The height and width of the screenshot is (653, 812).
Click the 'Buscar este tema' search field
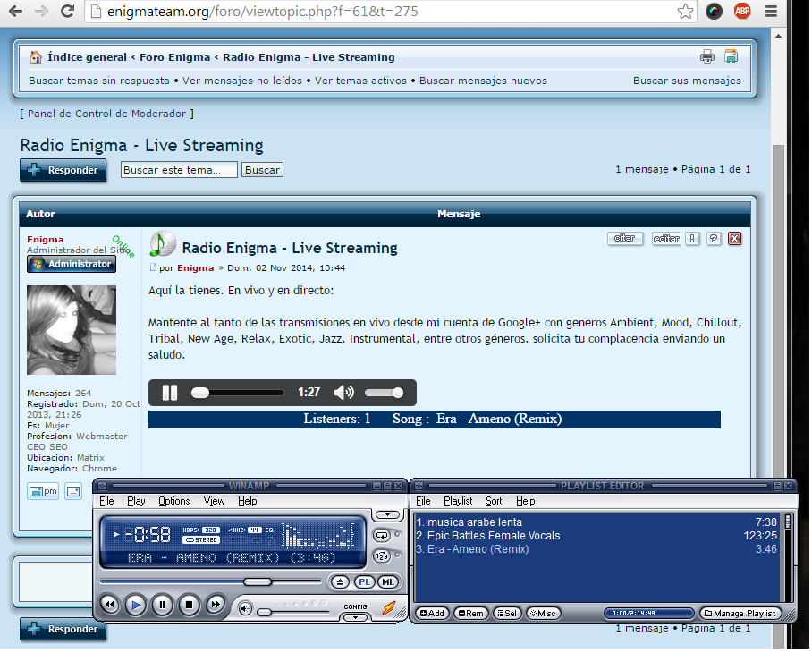pyautogui.click(x=179, y=170)
